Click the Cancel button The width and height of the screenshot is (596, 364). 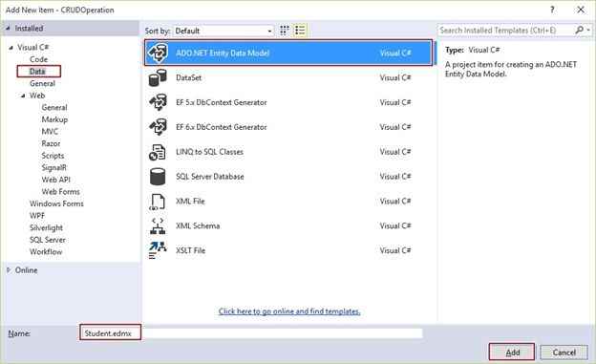pos(564,353)
